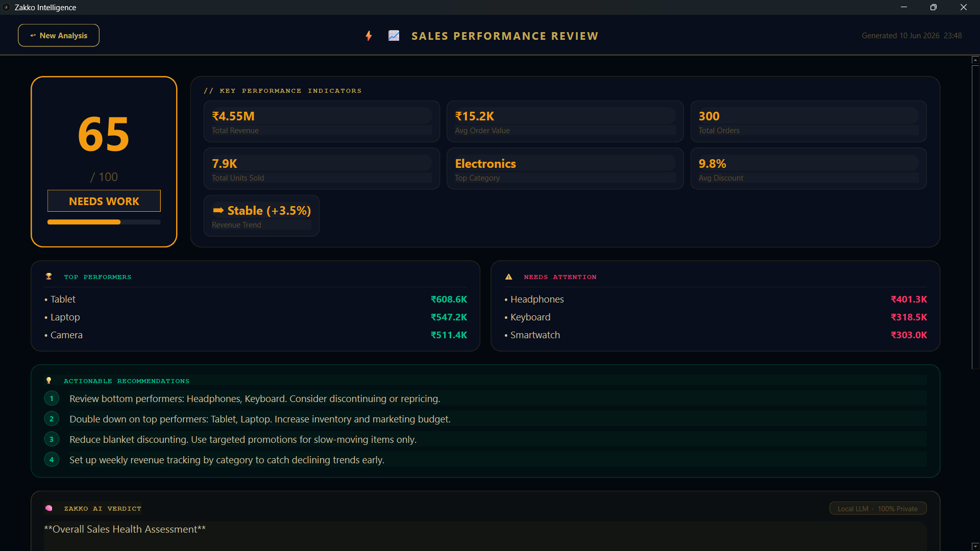The width and height of the screenshot is (980, 551).
Task: Click the Smartwatch row in Needs Attention
Action: click(716, 335)
